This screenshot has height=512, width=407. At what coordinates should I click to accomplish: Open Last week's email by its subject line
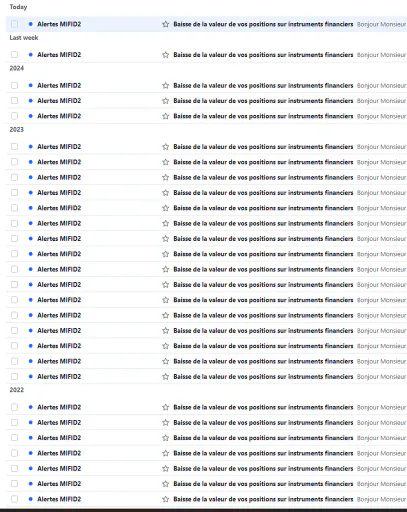[263, 55]
